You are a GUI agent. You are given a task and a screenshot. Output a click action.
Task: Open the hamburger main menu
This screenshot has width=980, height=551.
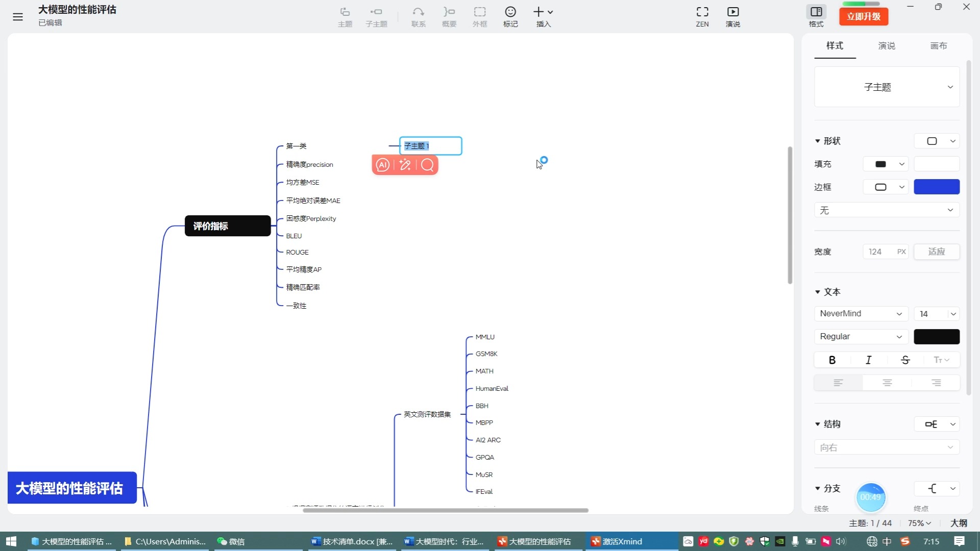pyautogui.click(x=18, y=17)
